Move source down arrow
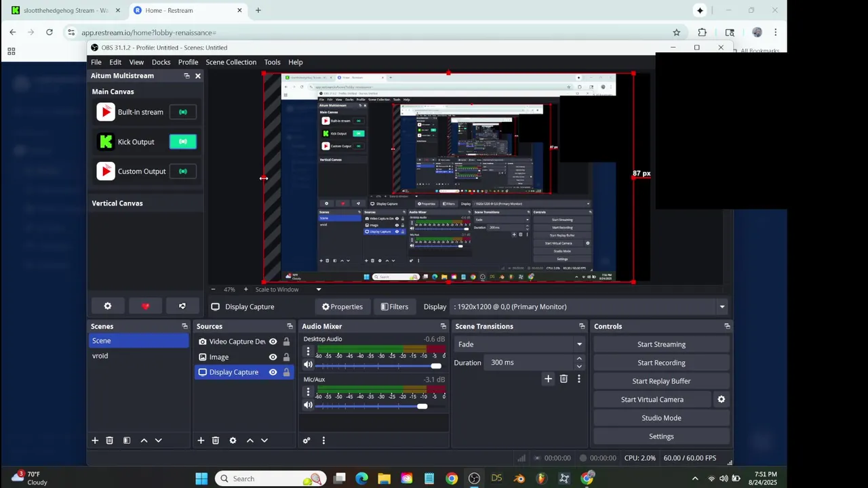This screenshot has height=488, width=868. click(x=264, y=441)
